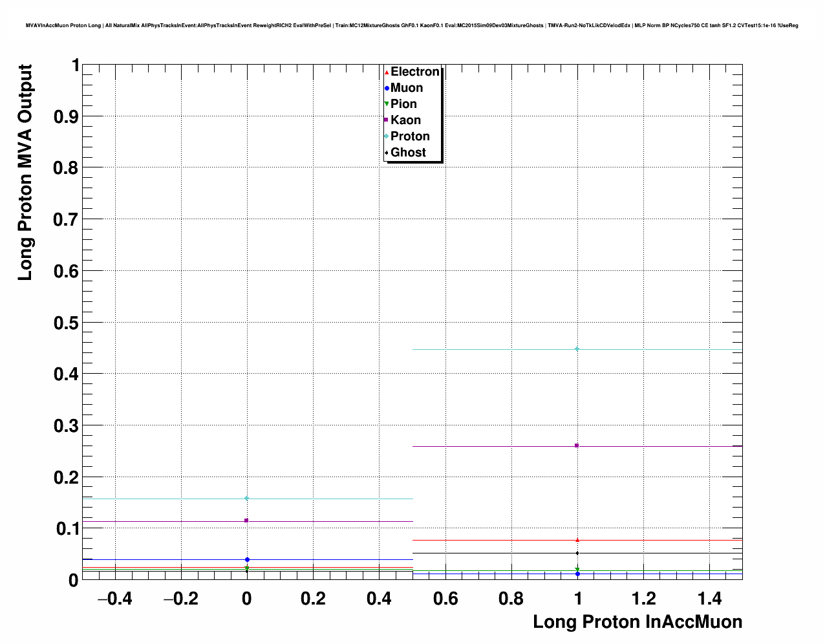Click the 'Ghost' label in the legend
The image size is (825, 644).
pyautogui.click(x=408, y=153)
